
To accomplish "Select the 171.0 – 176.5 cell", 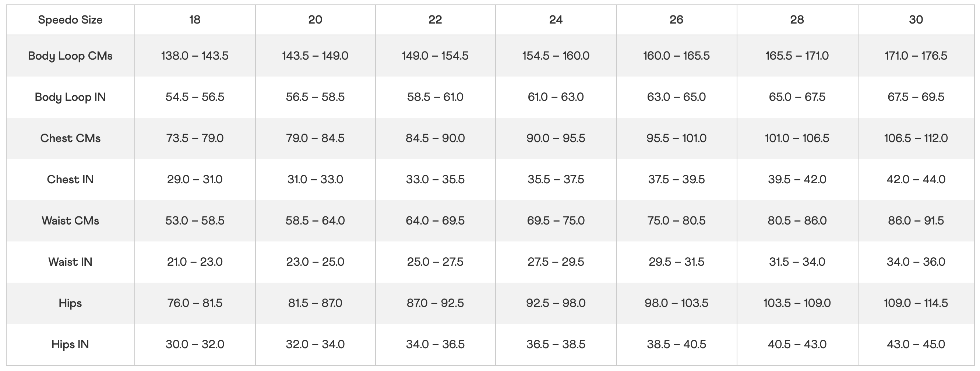I will tap(916, 56).
